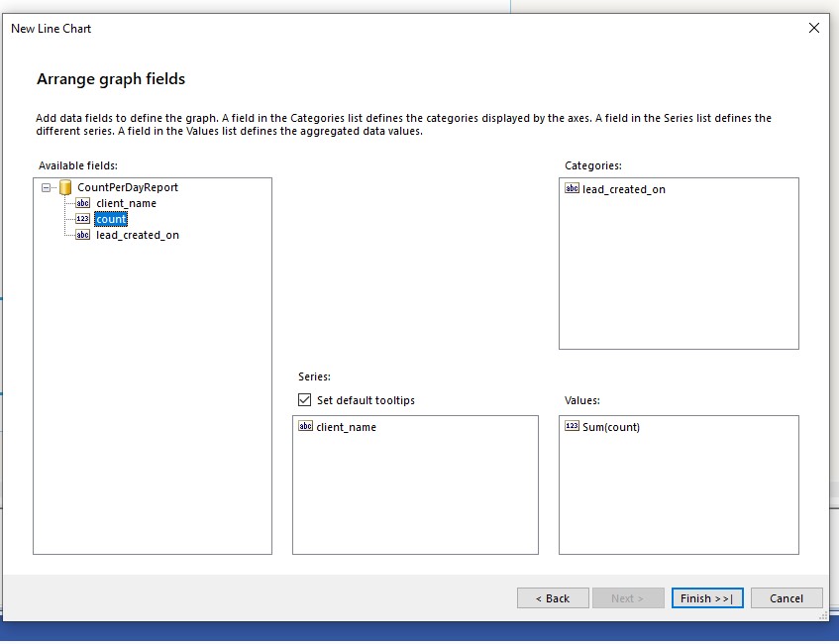Viewport: 839px width, 644px height.
Task: Select client_name in Available fields
Action: (126, 203)
